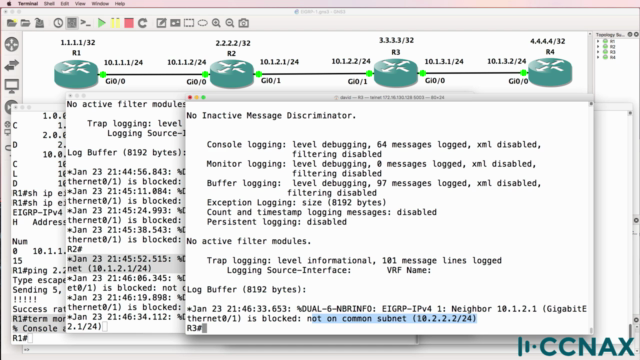Open the Apple menu
Image resolution: width=640 pixels, height=360 pixels.
click(x=9, y=4)
